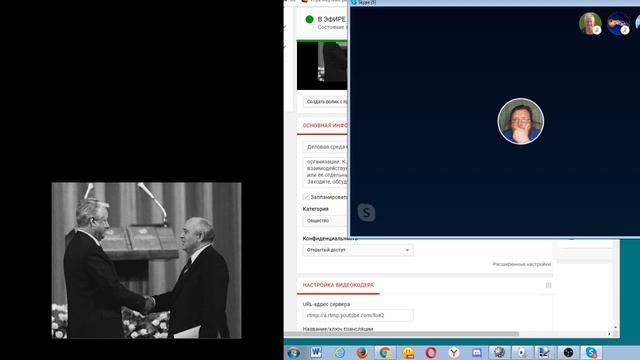The image size is (640, 360).
Task: Click the Skype window title bar
Action: 494,2
